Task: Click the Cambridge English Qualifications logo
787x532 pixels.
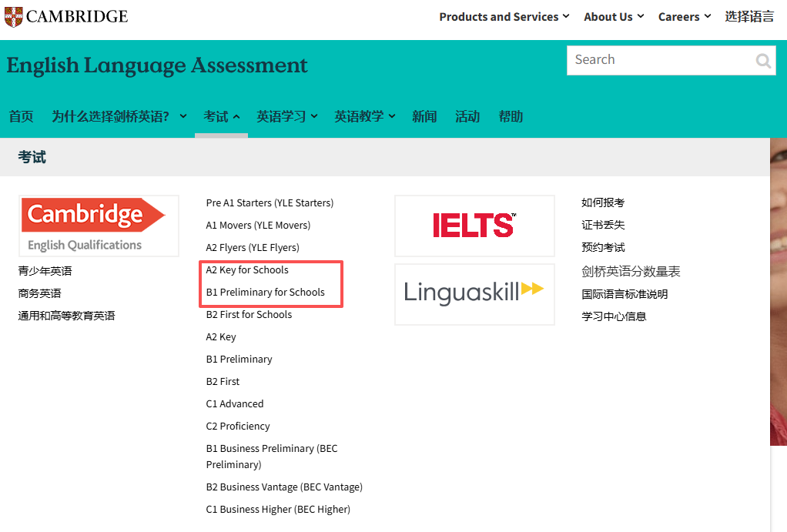Action: pos(99,225)
